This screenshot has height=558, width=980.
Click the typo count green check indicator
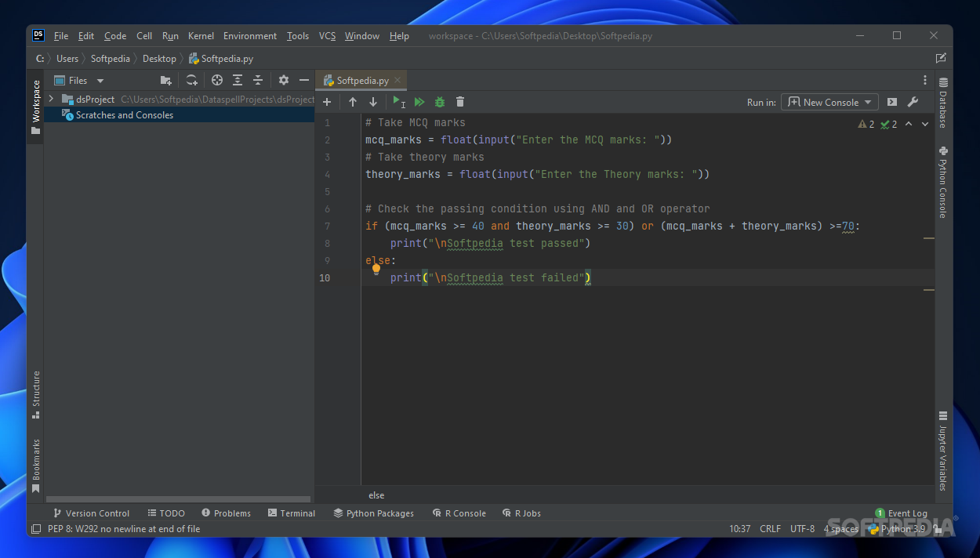tap(888, 124)
